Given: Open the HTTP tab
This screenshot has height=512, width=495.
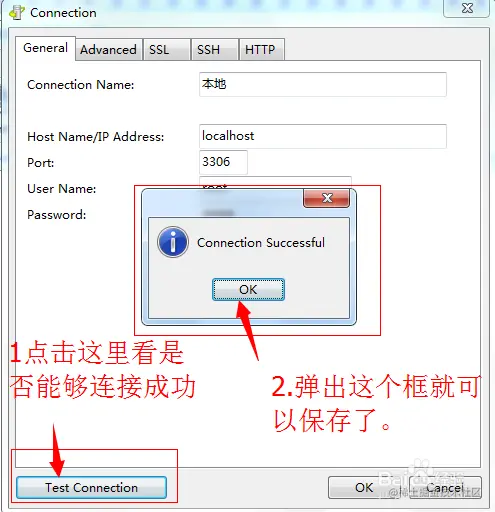Looking at the screenshot, I should coord(262,50).
